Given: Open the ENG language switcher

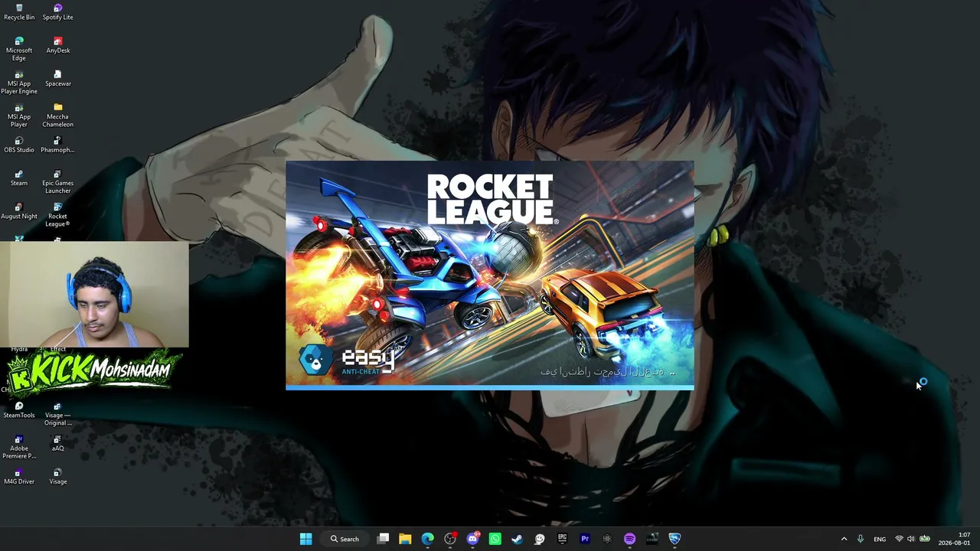Looking at the screenshot, I should [880, 539].
